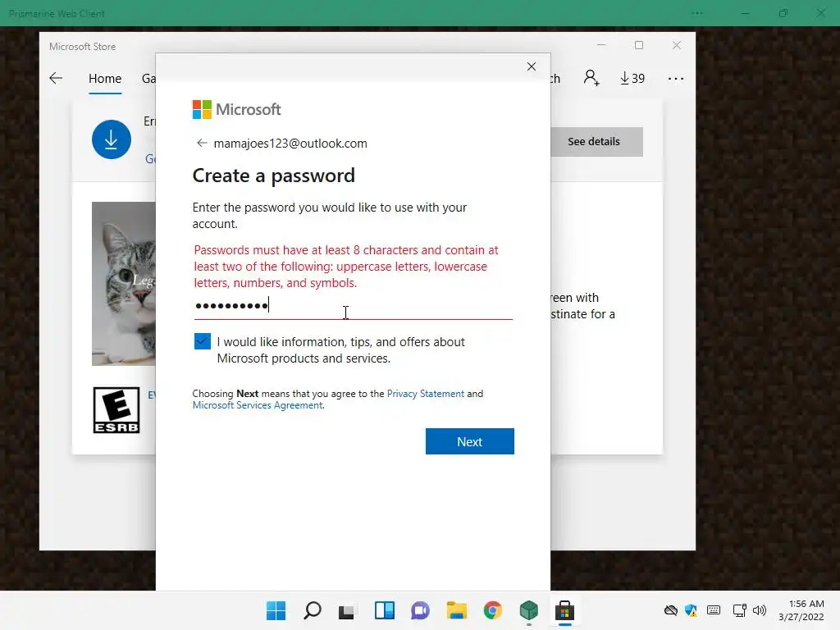
Task: Maximize the Microsoft Store window
Action: [x=638, y=46]
